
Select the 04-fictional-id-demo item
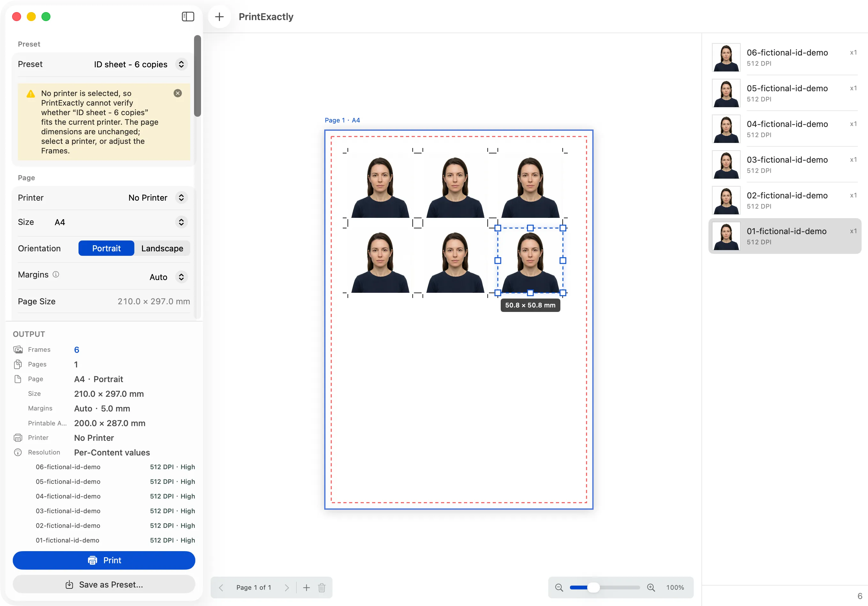pyautogui.click(x=785, y=129)
